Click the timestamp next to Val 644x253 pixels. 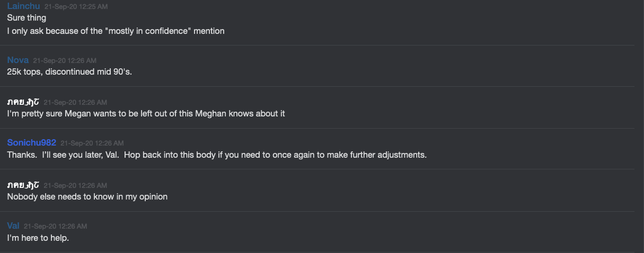(55, 227)
